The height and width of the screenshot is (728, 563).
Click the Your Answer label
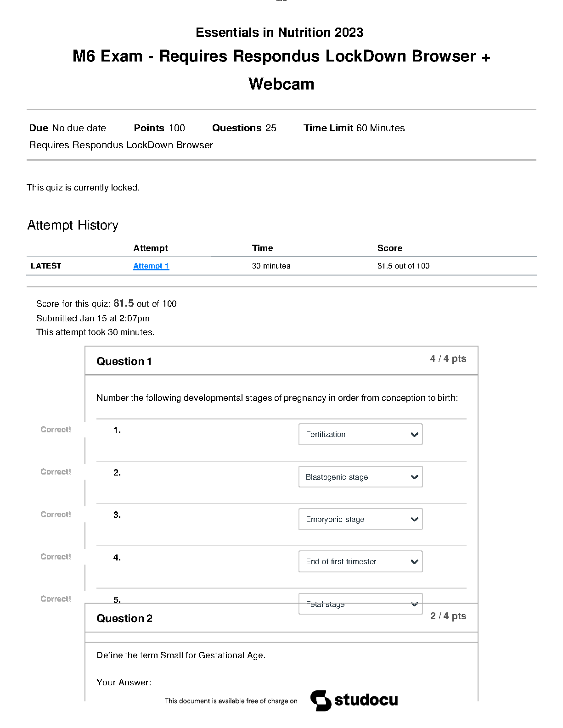124,682
